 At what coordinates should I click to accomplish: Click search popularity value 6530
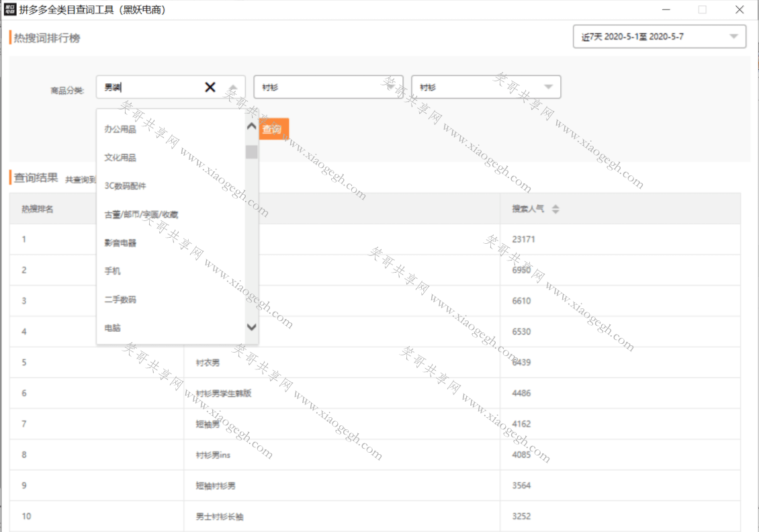click(x=522, y=332)
